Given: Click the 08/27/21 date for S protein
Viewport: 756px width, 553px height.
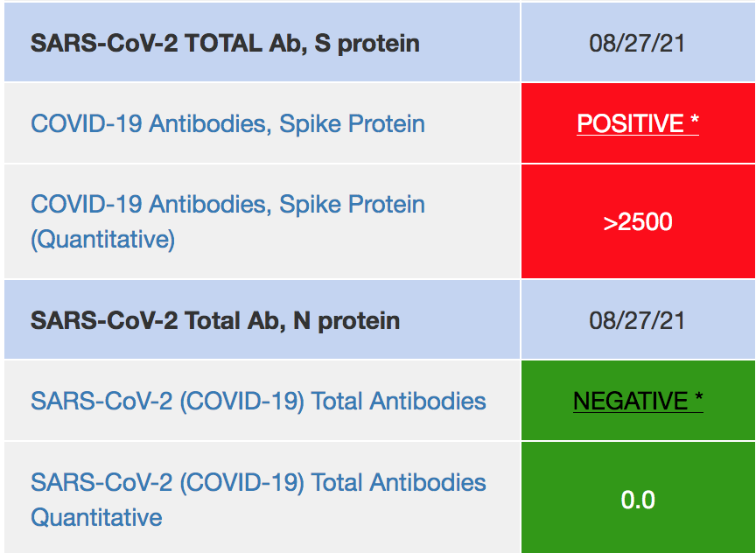Looking at the screenshot, I should (x=637, y=43).
